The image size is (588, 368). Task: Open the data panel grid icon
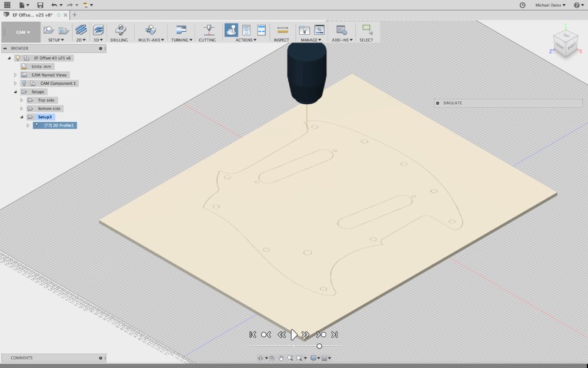[x=7, y=5]
